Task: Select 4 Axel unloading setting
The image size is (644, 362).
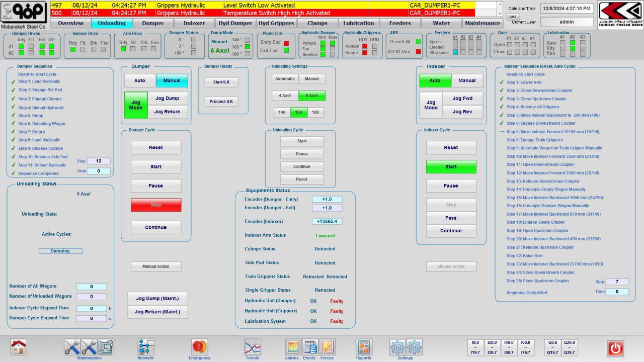Action: point(285,96)
